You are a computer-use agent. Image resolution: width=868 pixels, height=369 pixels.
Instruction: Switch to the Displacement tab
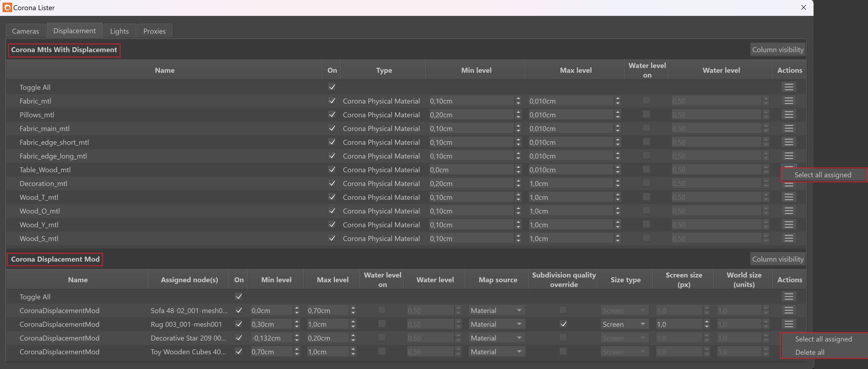pos(75,31)
